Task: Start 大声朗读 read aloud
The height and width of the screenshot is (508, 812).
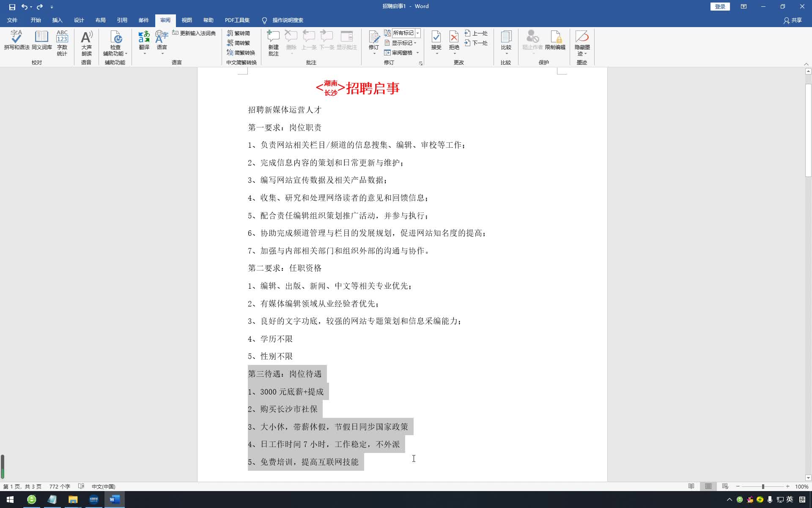Action: 87,43
